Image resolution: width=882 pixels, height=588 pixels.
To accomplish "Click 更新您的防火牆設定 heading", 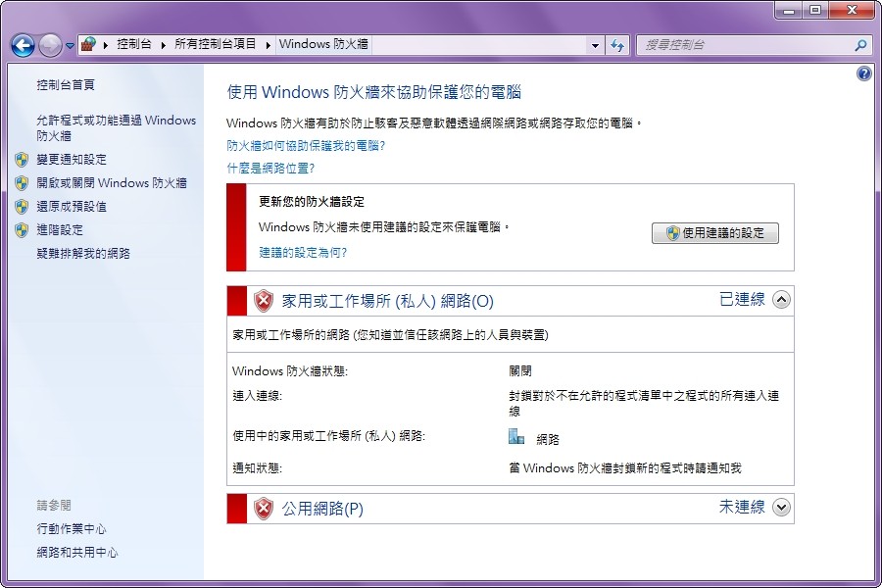I will 312,202.
